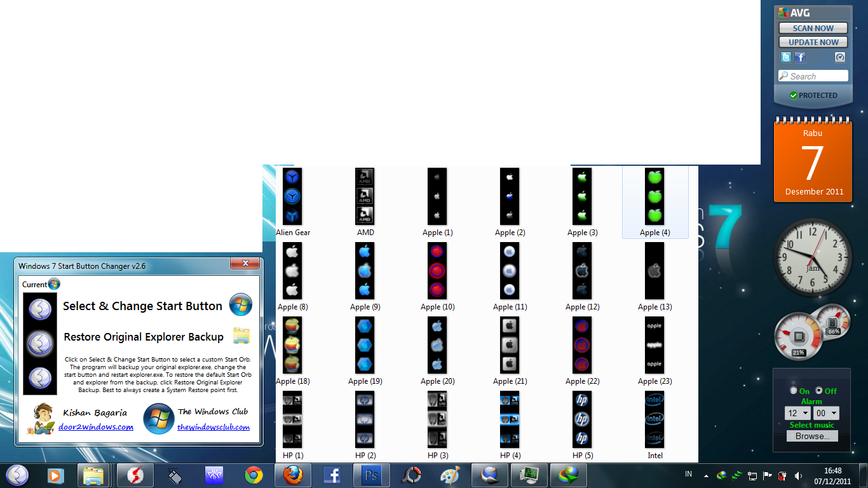Select the Alien Gear start orb thumbnail

tap(292, 196)
